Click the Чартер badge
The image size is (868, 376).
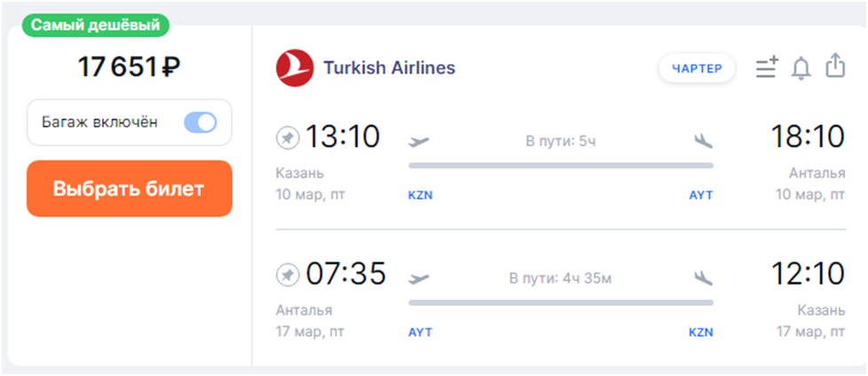697,68
